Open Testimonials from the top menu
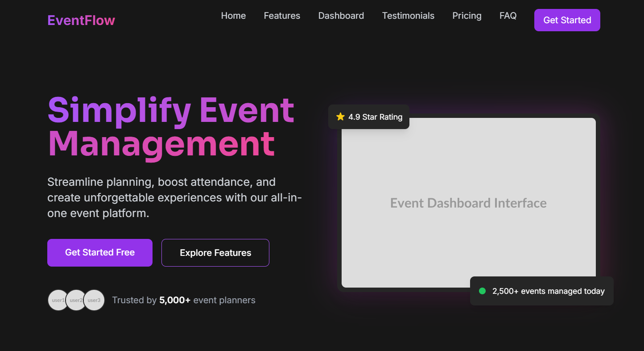Image resolution: width=644 pixels, height=351 pixels. pyautogui.click(x=408, y=16)
